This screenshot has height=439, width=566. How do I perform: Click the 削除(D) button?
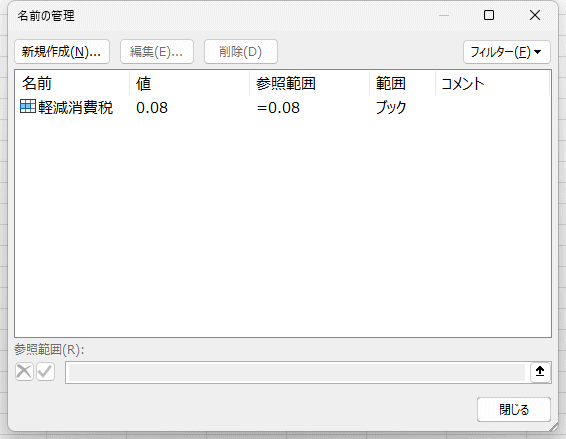pyautogui.click(x=241, y=52)
